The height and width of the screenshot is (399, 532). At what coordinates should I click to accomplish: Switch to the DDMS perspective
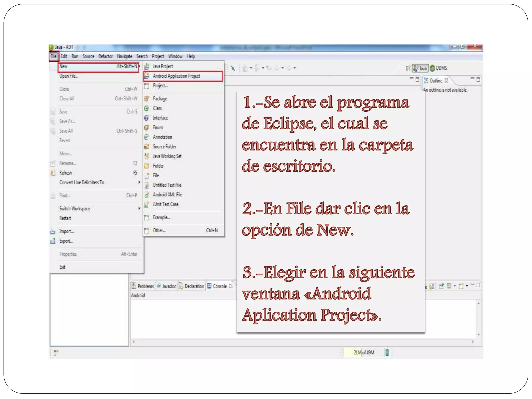point(438,68)
